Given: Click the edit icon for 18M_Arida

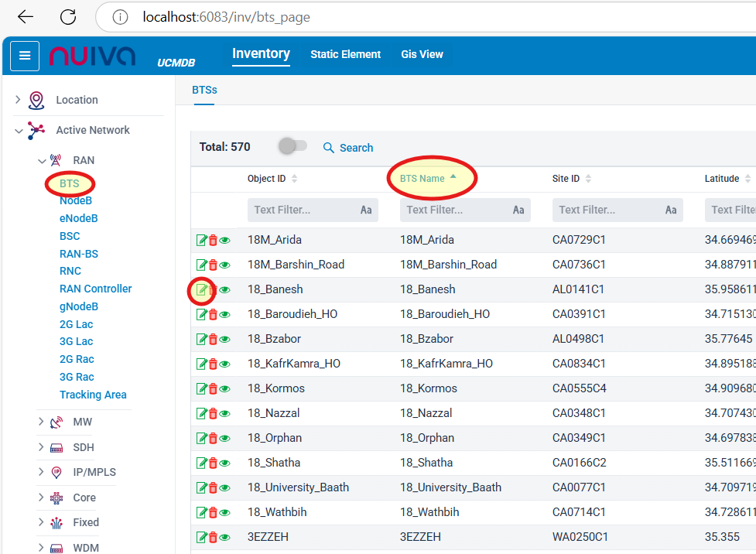Looking at the screenshot, I should coord(201,241).
